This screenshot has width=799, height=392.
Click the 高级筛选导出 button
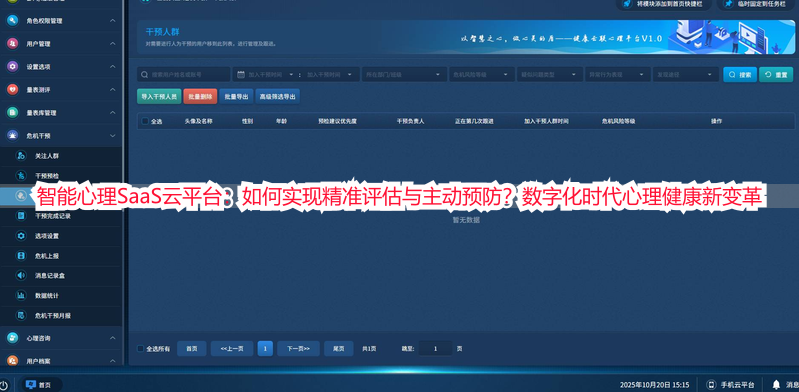pos(277,96)
